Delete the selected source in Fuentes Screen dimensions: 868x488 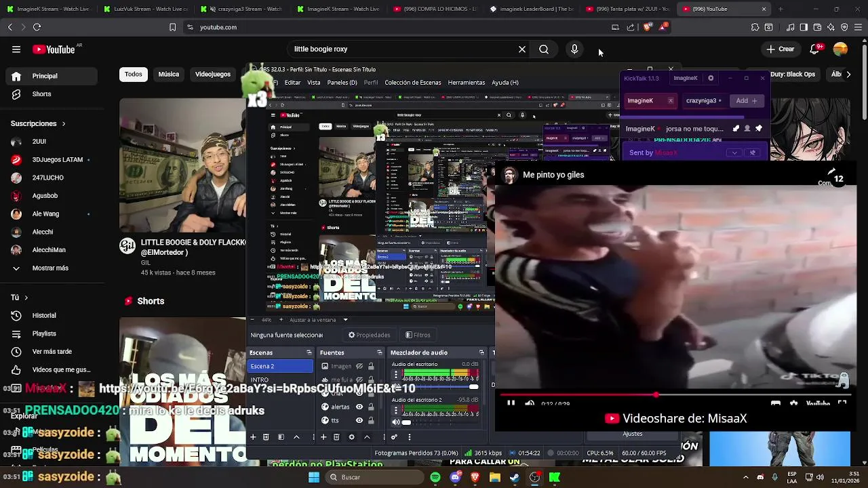[336, 437]
